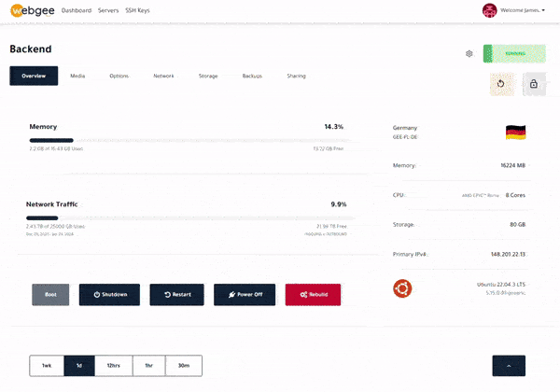
Task: Select the 1wk time range
Action: pos(47,366)
